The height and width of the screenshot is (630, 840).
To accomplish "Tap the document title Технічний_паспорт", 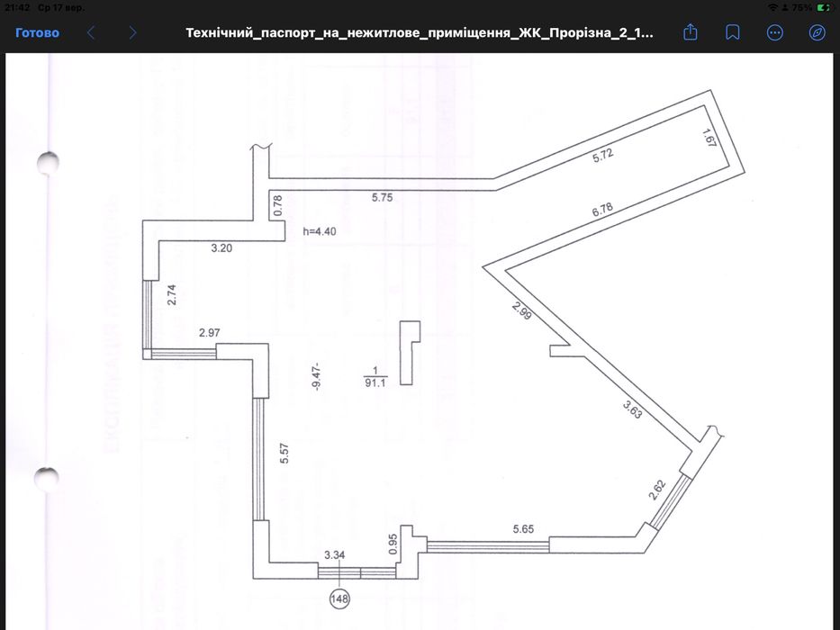I will coord(420,32).
